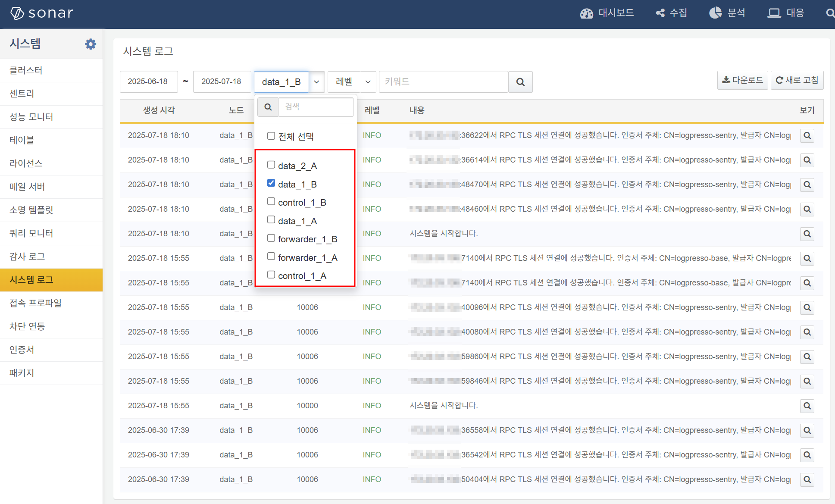Open the dashboard (대시보드) icon menu

(x=586, y=13)
